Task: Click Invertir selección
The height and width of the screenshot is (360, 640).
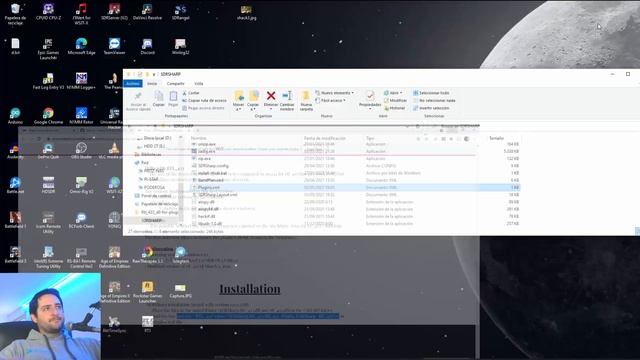Action: pos(431,108)
